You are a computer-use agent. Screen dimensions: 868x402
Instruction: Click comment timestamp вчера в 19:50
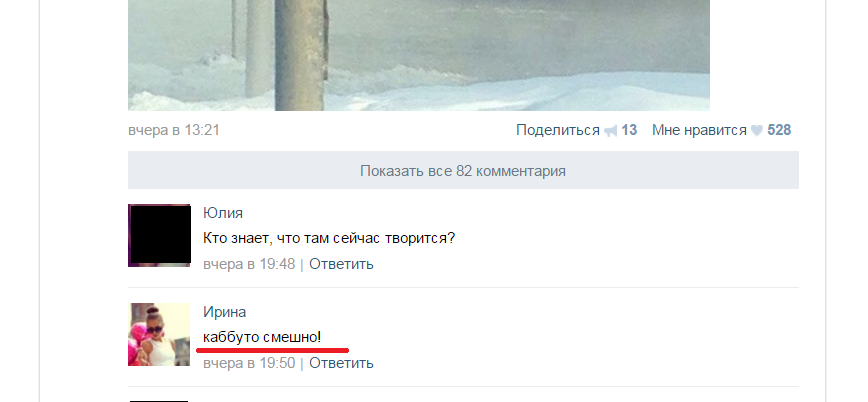click(x=249, y=363)
